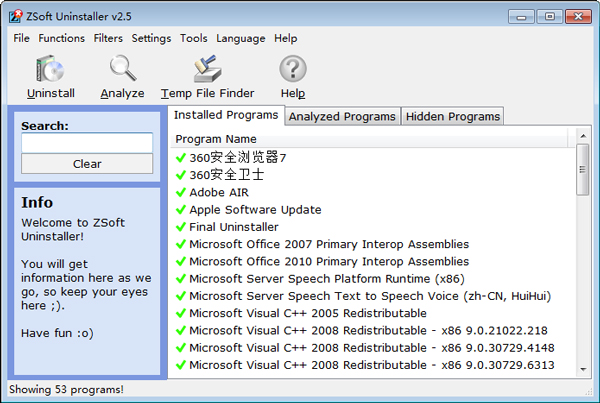Open the Language menu
This screenshot has width=600, height=403.
click(x=241, y=38)
